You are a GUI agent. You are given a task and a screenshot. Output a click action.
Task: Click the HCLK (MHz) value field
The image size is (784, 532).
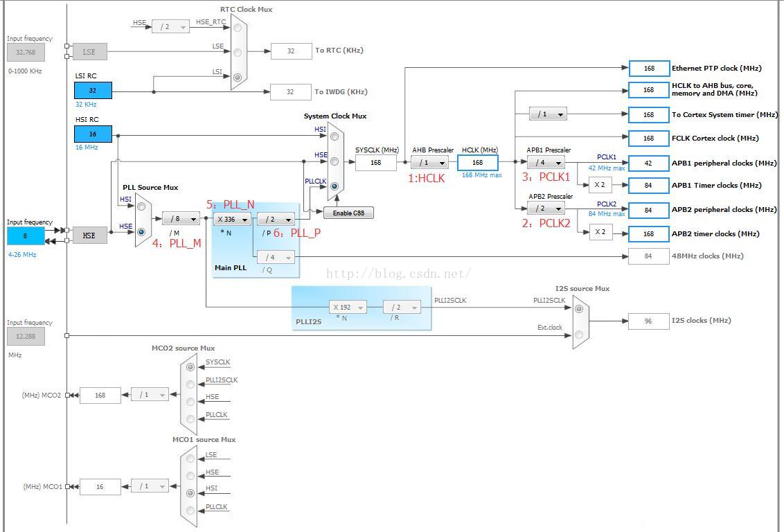point(477,163)
